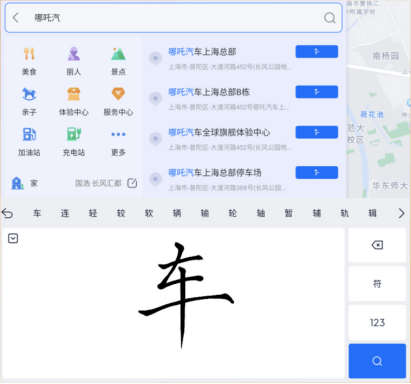Start navigation to 哪吒汽车全球旗舰体验中心

pyautogui.click(x=317, y=132)
